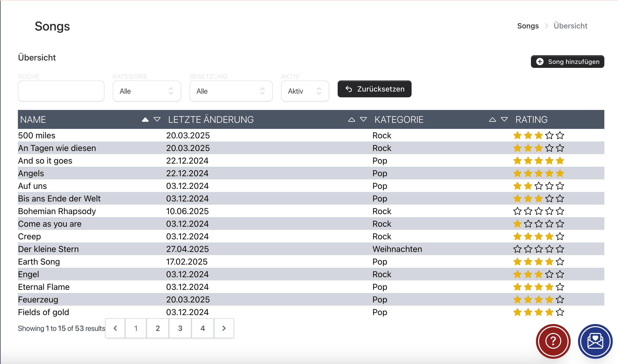The height and width of the screenshot is (364, 618).
Task: Click the Suche search input field
Action: click(61, 91)
